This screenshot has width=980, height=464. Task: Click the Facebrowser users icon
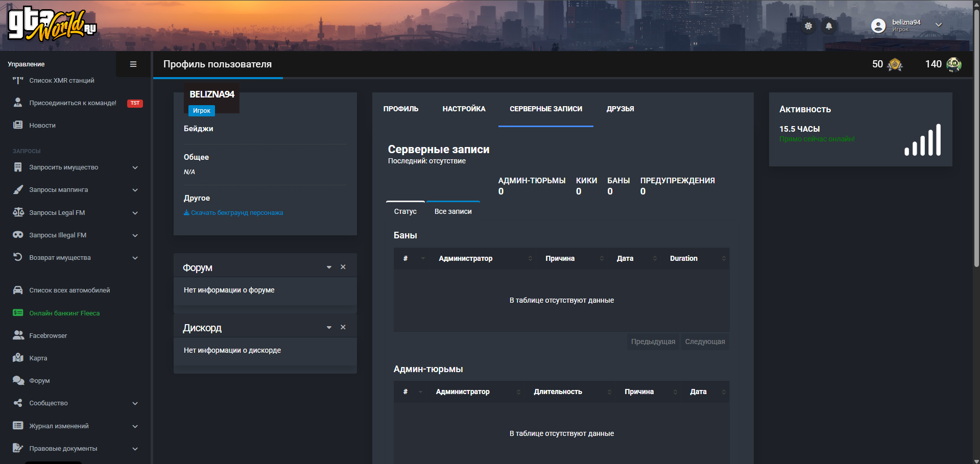pyautogui.click(x=18, y=335)
